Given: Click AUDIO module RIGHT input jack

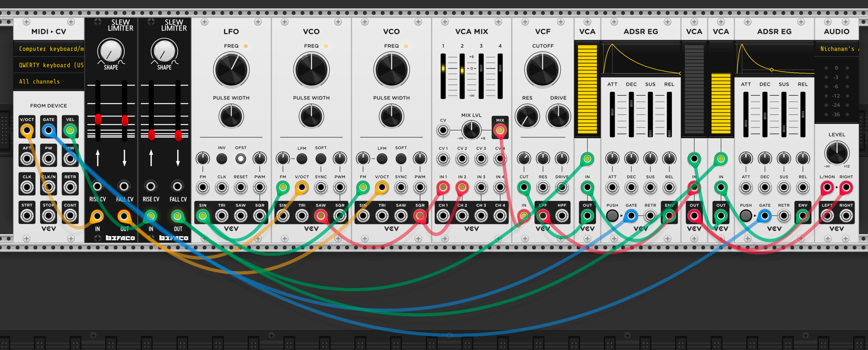Looking at the screenshot, I should 846,187.
